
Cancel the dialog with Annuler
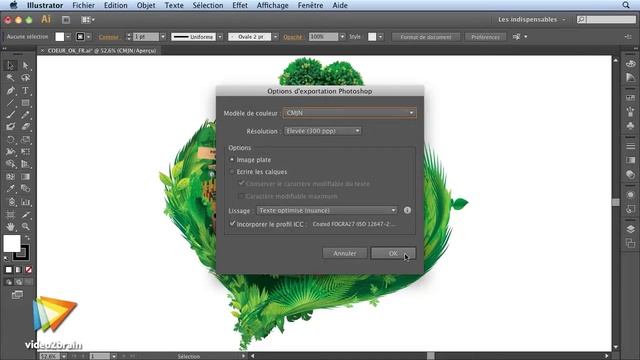(344, 253)
